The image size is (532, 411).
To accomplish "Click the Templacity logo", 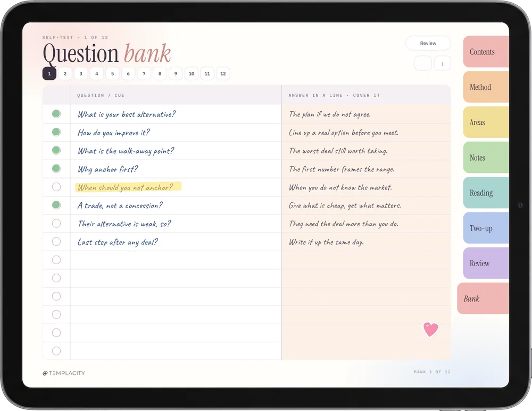I will tap(64, 373).
